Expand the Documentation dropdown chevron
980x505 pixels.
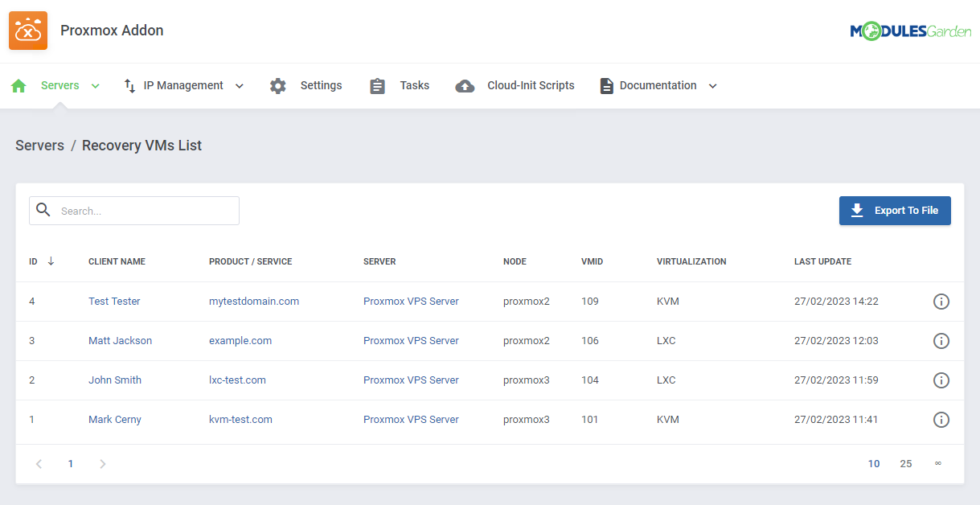[712, 86]
